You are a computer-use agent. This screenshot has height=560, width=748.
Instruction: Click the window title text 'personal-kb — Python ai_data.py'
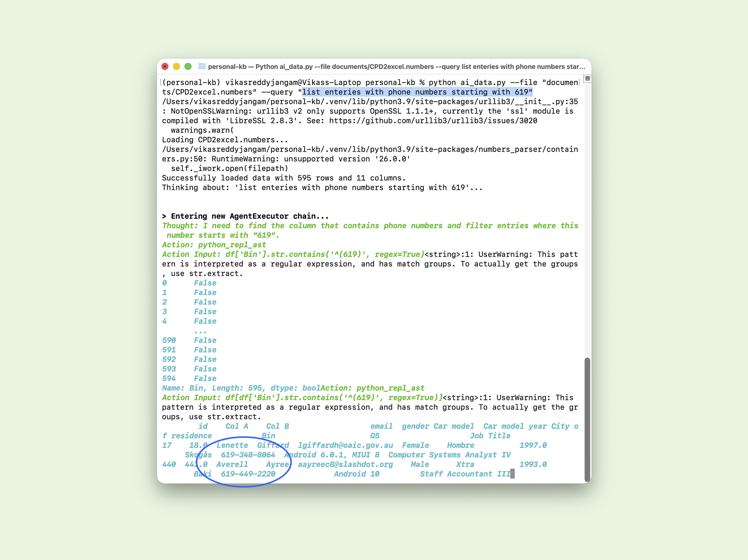click(x=260, y=67)
